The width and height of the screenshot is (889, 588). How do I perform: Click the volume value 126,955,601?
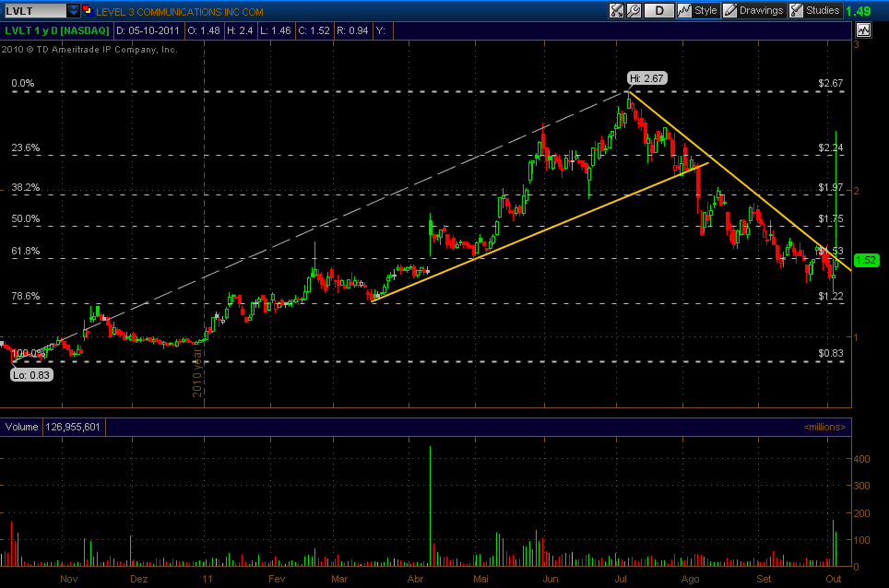click(x=73, y=427)
